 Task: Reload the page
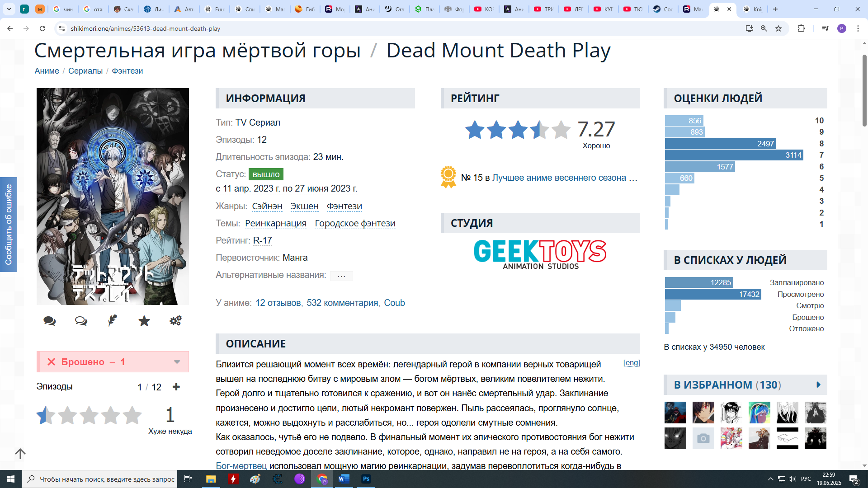[x=42, y=28]
